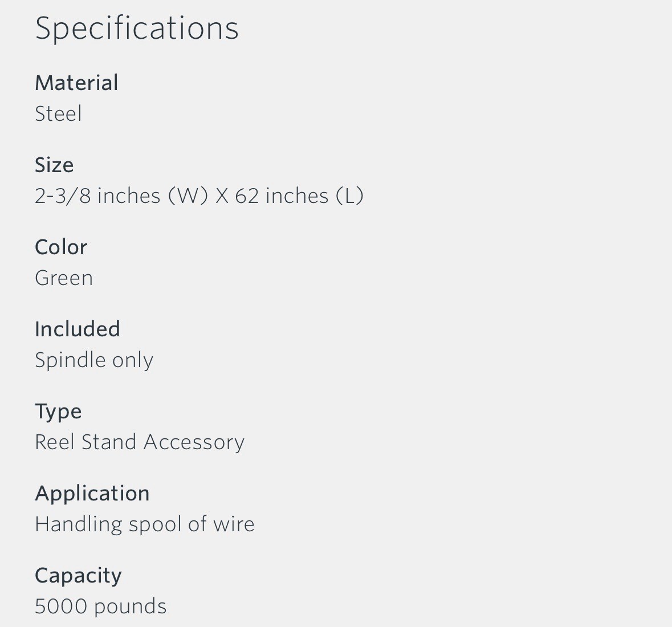Select the Capacity label

coord(78,576)
